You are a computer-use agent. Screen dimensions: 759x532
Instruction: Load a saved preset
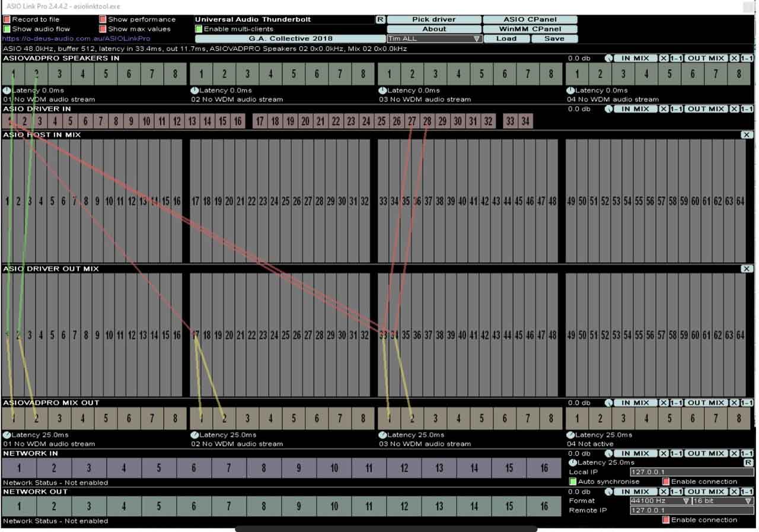(x=506, y=39)
